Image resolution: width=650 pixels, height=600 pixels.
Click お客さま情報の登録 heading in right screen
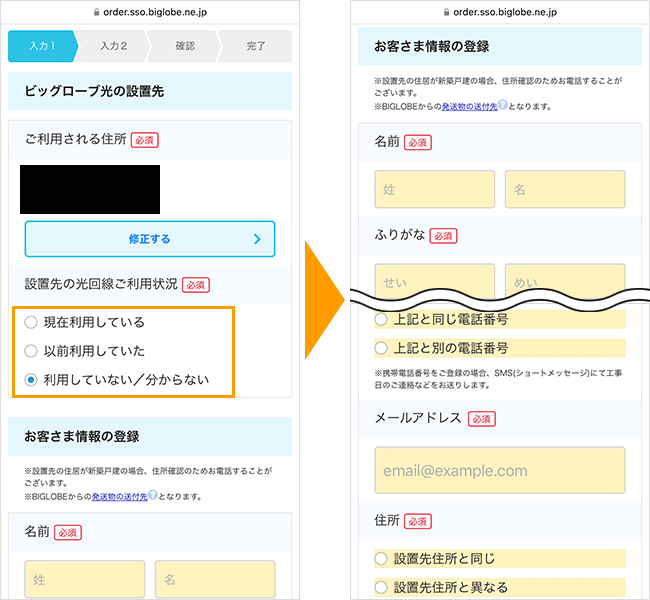pyautogui.click(x=432, y=46)
